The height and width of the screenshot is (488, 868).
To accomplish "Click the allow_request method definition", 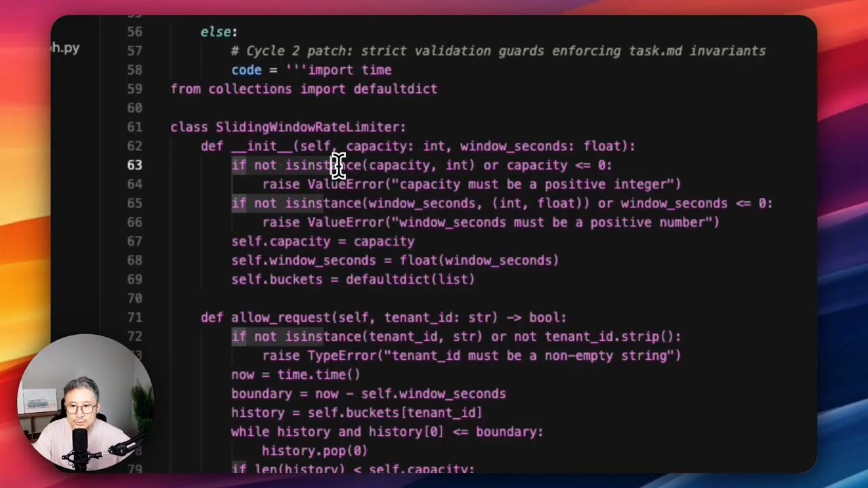I will (x=383, y=317).
